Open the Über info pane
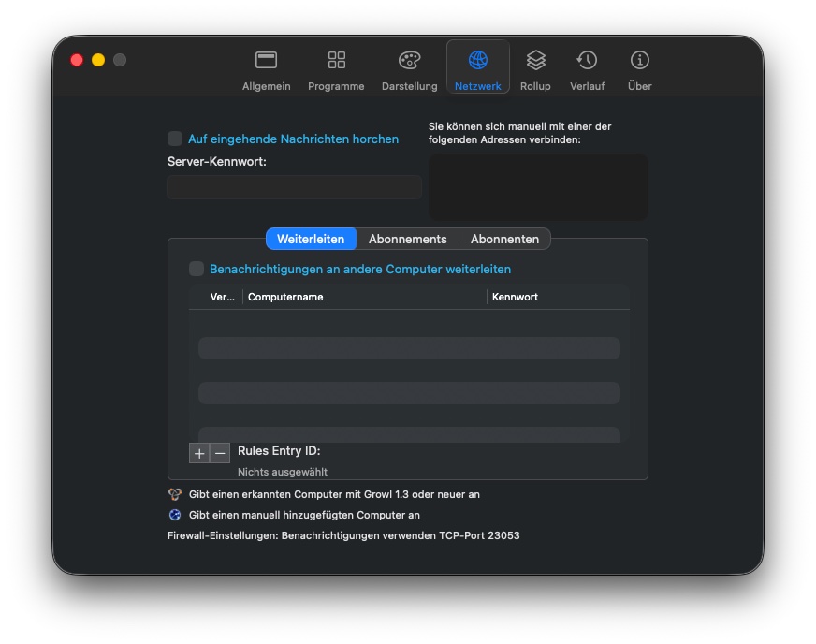The height and width of the screenshot is (644, 816). click(639, 70)
